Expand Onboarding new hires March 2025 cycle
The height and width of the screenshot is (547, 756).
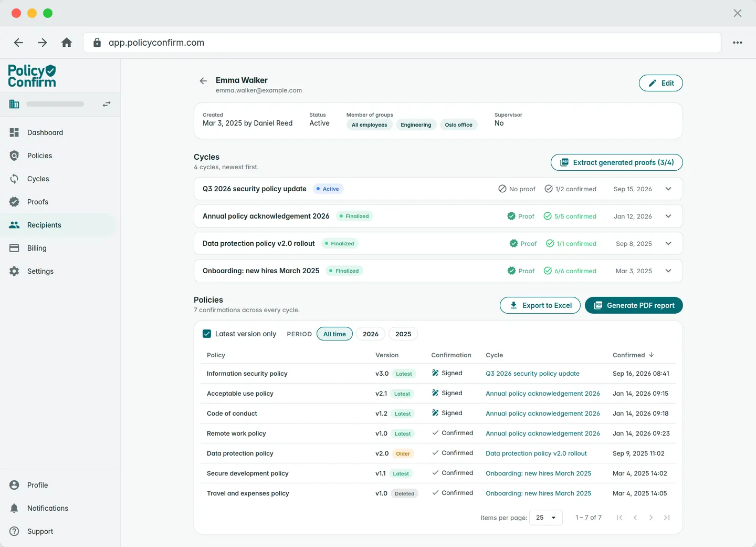coord(668,271)
